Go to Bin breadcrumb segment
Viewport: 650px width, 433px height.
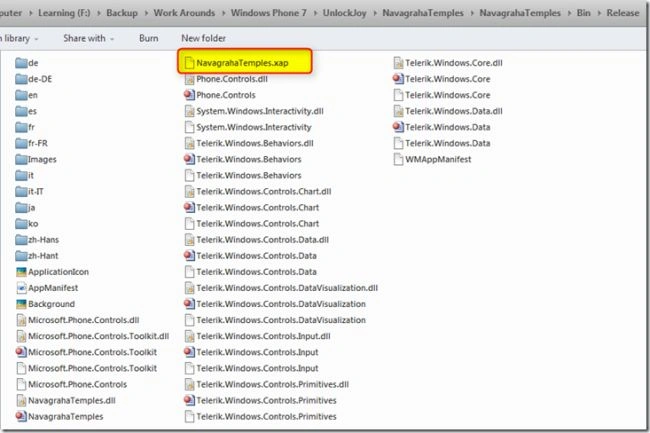click(584, 13)
